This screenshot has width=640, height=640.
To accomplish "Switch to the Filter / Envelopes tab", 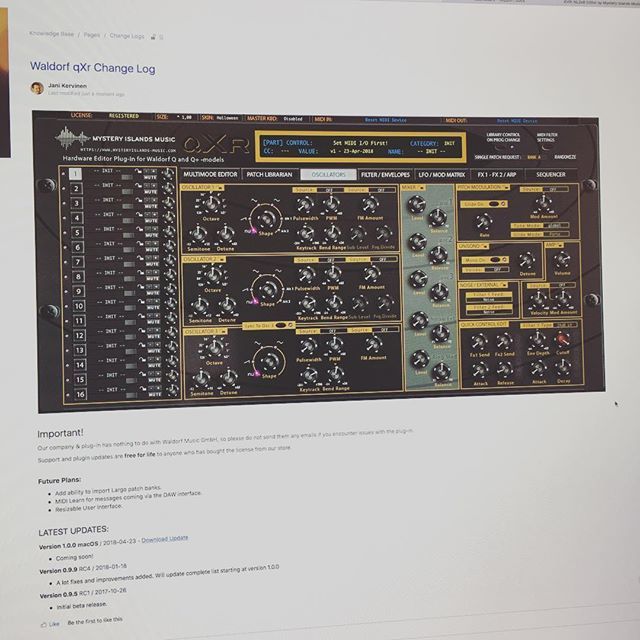I will point(385,175).
